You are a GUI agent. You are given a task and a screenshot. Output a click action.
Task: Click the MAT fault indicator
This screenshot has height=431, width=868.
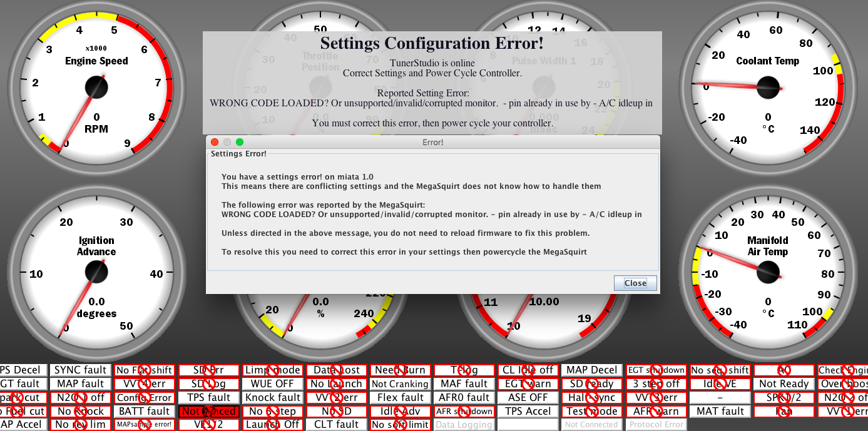point(720,411)
